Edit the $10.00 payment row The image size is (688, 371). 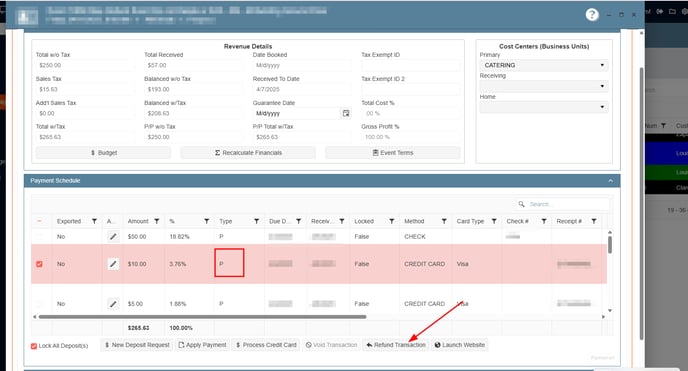(113, 264)
